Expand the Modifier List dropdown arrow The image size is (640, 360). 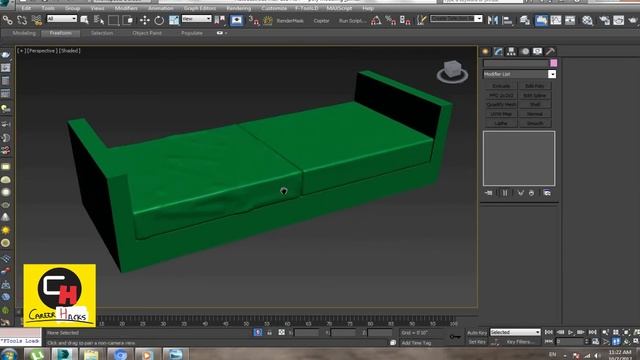pyautogui.click(x=552, y=74)
